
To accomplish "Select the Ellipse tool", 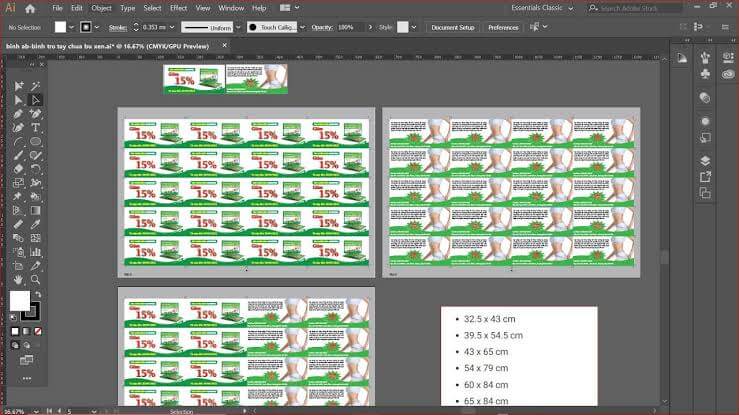I will tap(35, 141).
